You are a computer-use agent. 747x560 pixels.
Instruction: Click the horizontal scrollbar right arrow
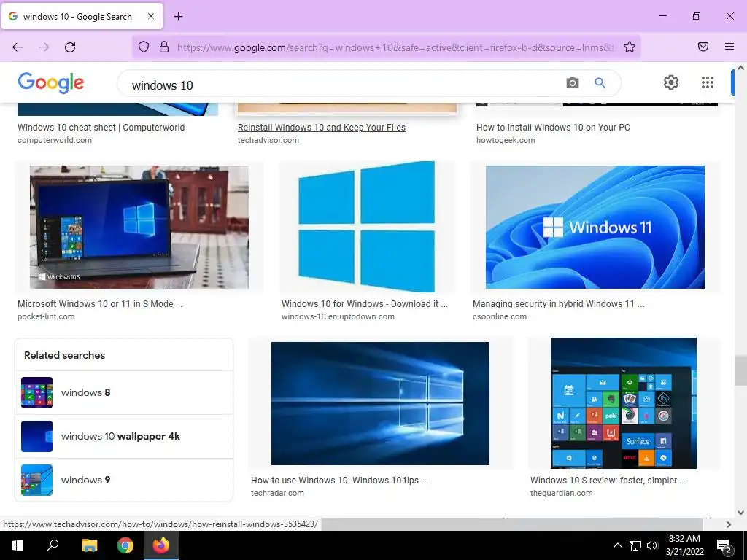(x=729, y=524)
